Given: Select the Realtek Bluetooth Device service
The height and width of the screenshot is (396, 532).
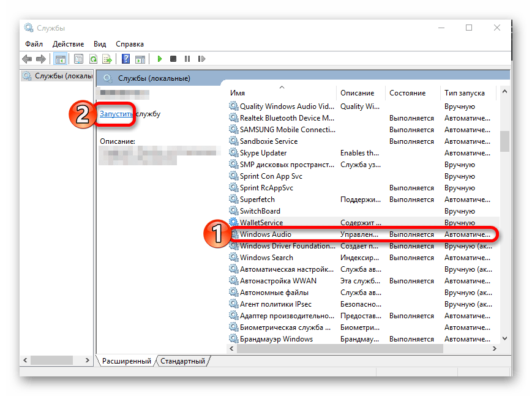Looking at the screenshot, I should (363, 118).
